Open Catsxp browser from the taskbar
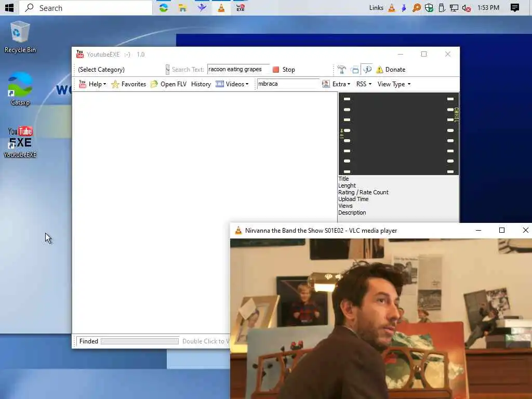 pyautogui.click(x=164, y=7)
